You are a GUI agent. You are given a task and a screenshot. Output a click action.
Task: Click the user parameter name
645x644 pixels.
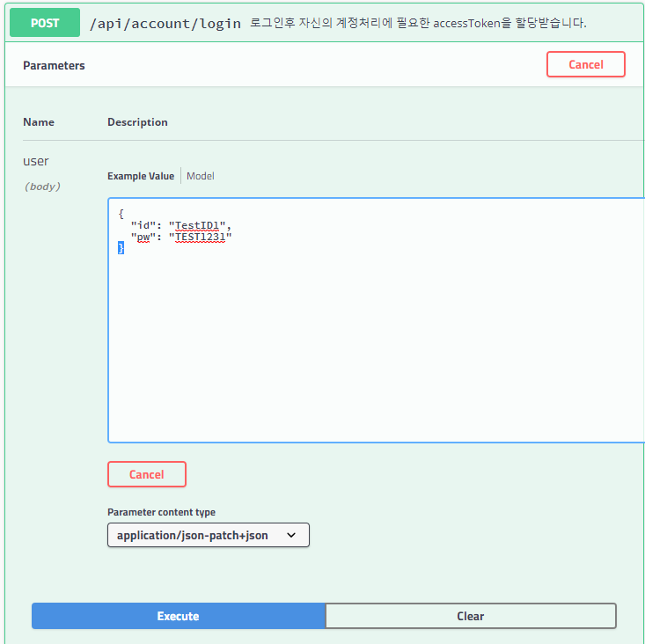(x=36, y=161)
